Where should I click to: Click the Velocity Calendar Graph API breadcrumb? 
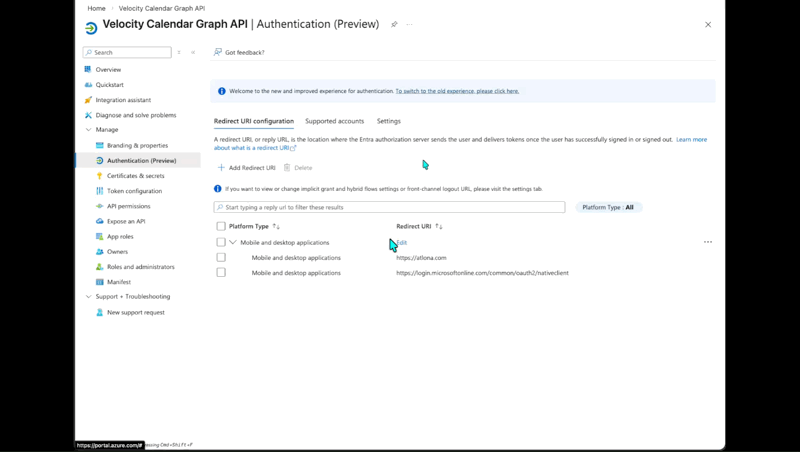click(x=162, y=8)
